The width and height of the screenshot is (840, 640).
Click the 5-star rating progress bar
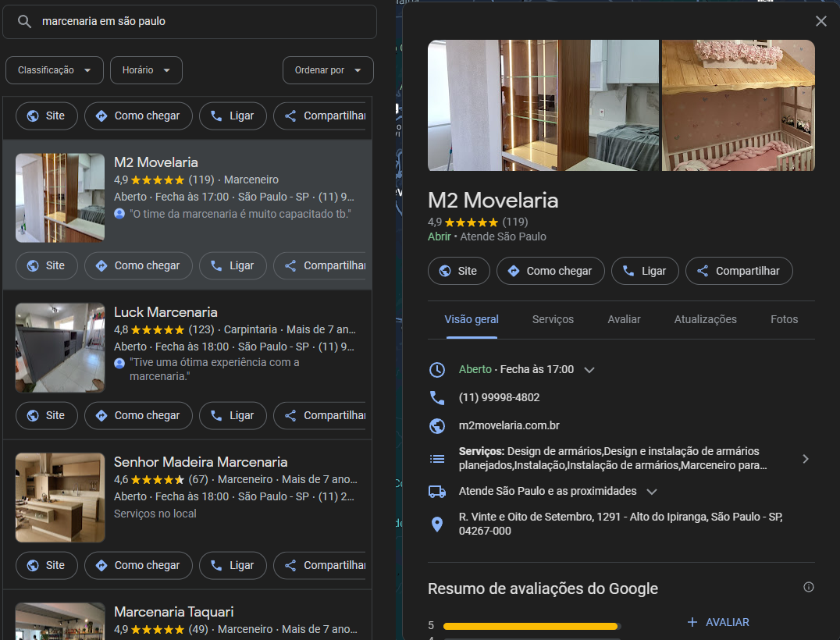[529, 625]
